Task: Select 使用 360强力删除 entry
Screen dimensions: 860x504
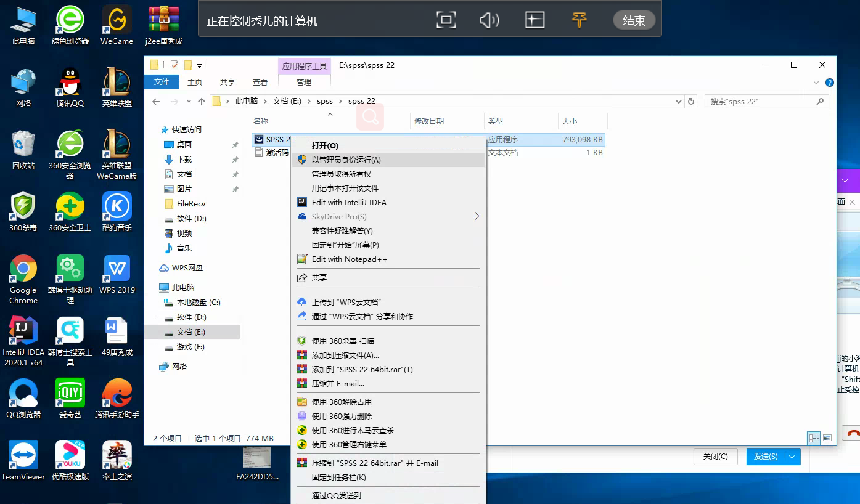Action: 388,416
